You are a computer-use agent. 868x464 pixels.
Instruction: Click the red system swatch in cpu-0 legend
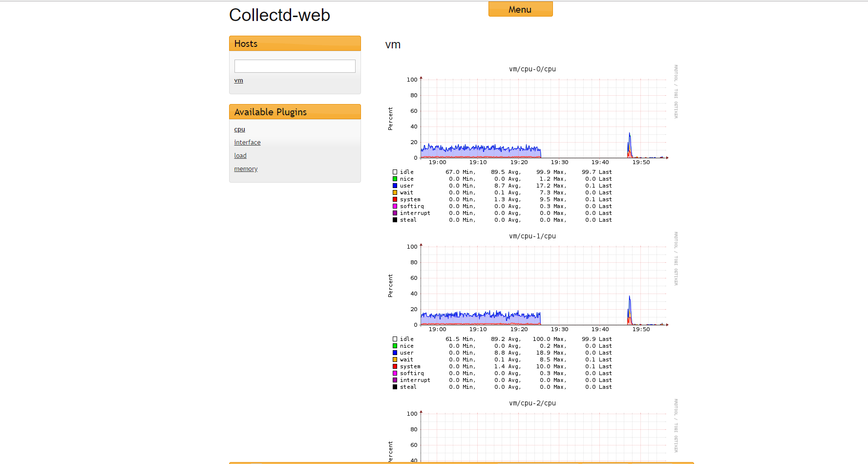[395, 199]
